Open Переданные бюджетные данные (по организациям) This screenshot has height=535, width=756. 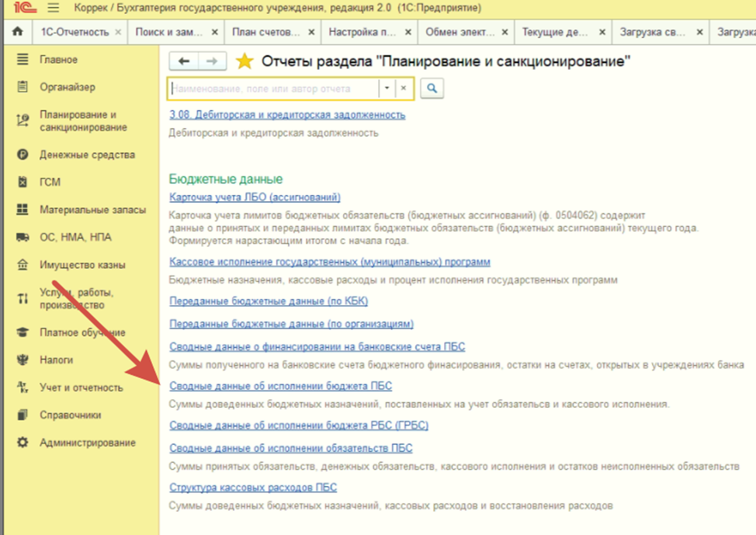click(291, 323)
